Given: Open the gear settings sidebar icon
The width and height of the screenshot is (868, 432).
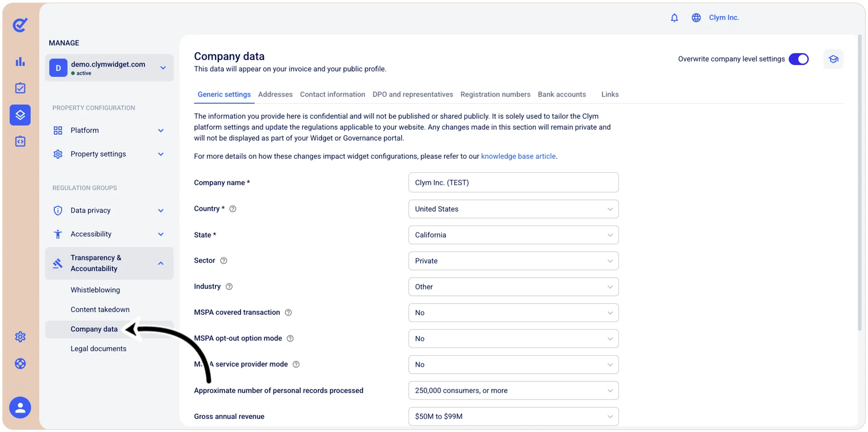Looking at the screenshot, I should tap(20, 337).
